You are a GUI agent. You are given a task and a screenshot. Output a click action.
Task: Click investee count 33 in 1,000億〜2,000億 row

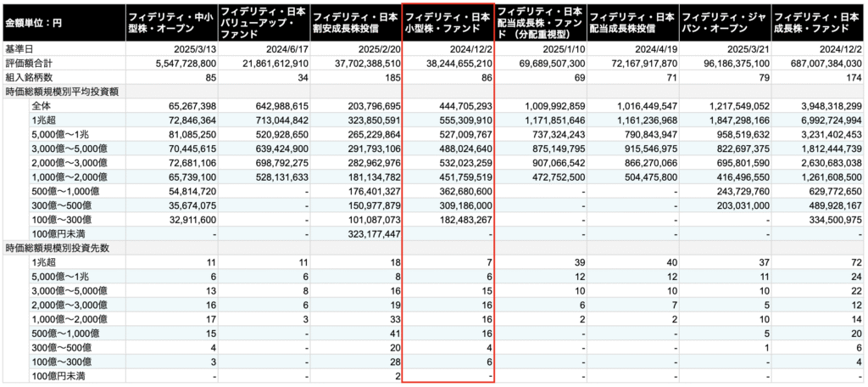coord(393,319)
